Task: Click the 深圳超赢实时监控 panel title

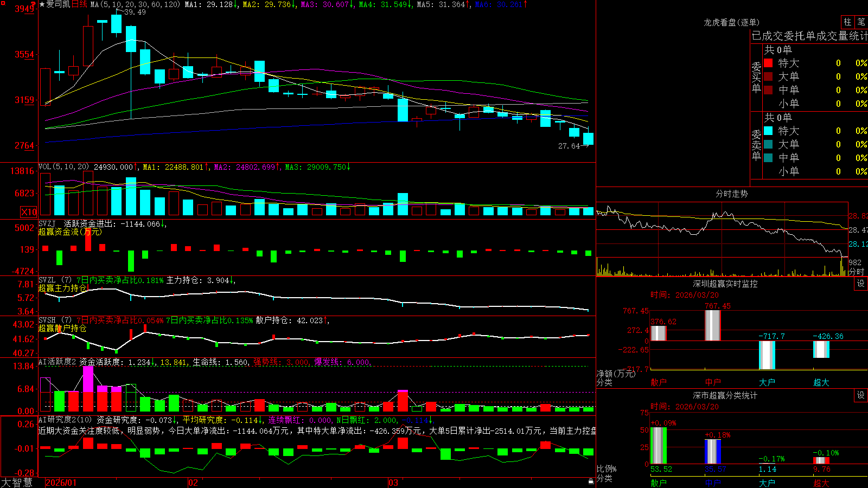Action: (x=725, y=284)
